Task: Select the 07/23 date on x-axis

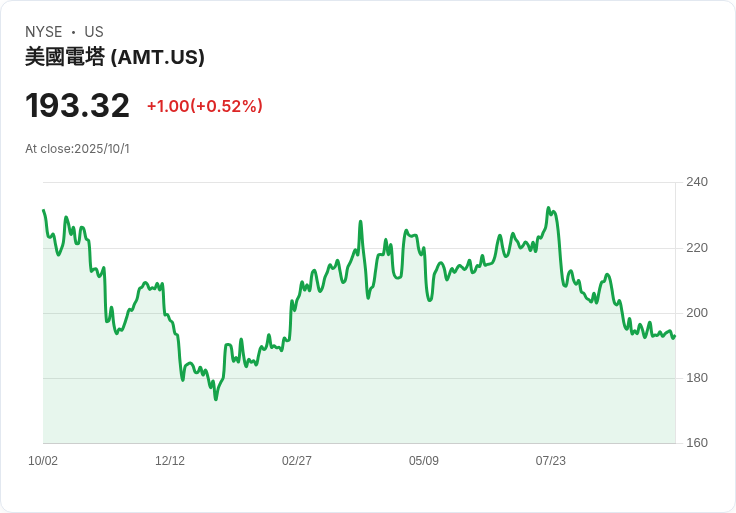Action: (551, 461)
